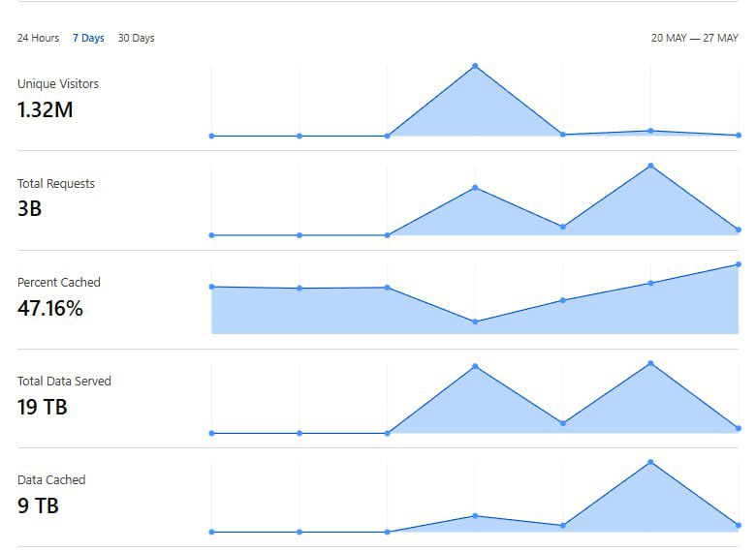Click the Total Requests label
The height and width of the screenshot is (551, 756).
(x=56, y=183)
